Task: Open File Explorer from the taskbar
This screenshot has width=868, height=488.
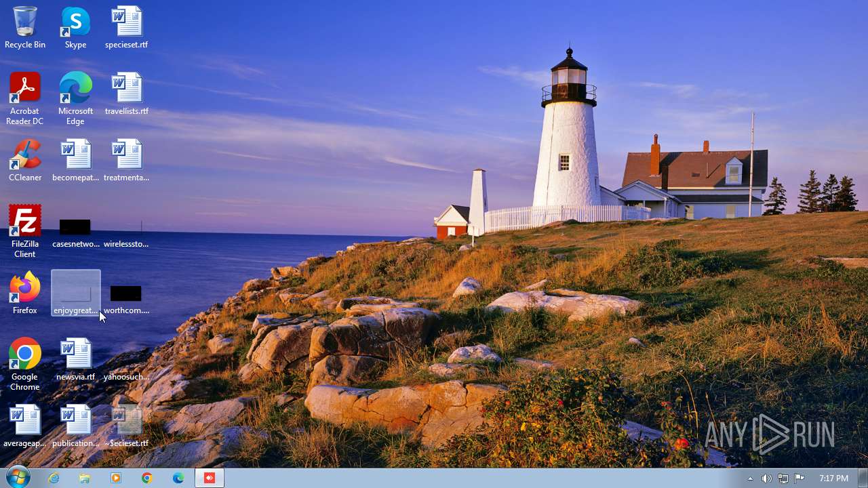Action: point(85,478)
